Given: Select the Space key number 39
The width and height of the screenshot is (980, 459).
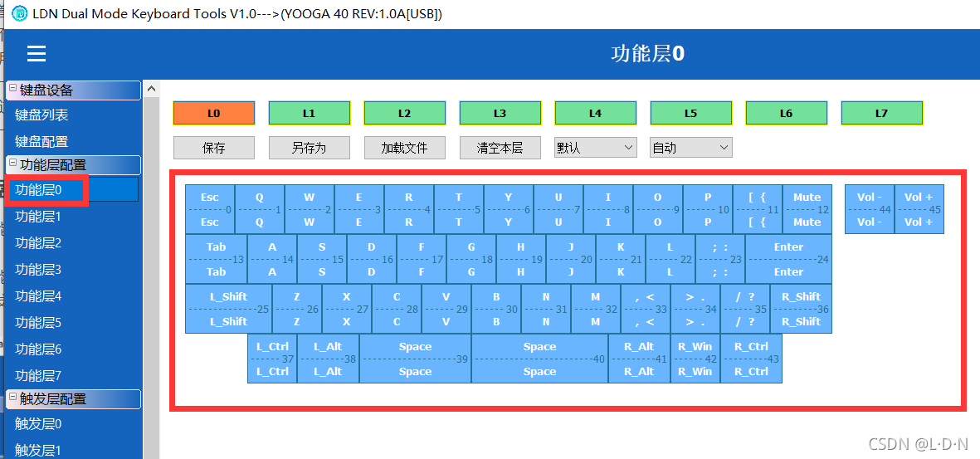Looking at the screenshot, I should (416, 359).
